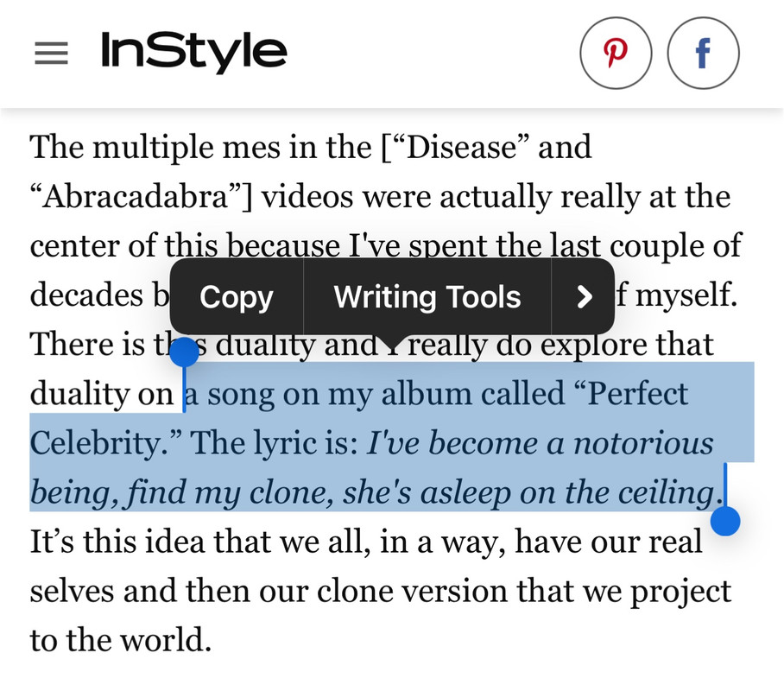
Task: Go to the InStyle home logo
Action: point(193,52)
